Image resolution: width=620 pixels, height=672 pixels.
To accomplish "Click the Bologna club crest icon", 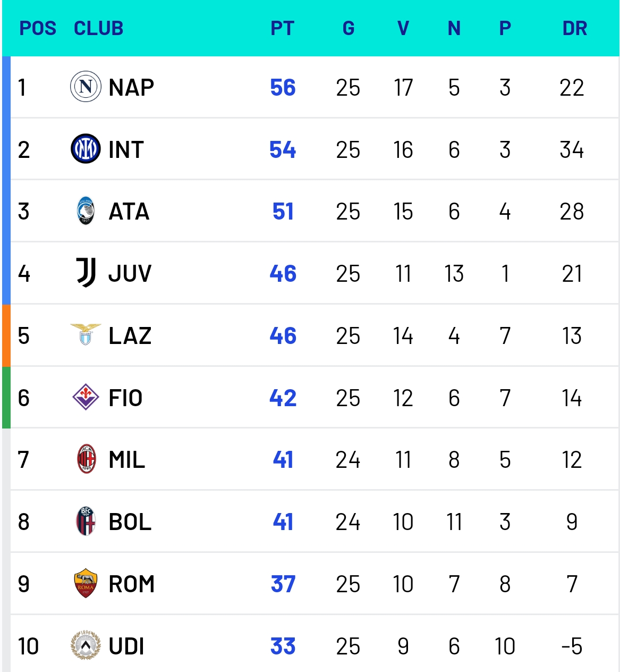I will 86,521.
